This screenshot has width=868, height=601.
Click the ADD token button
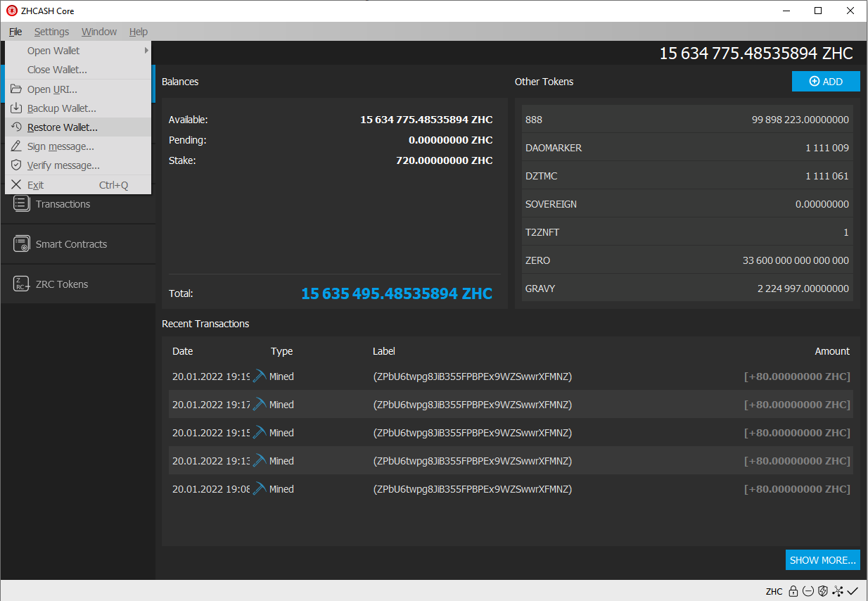(x=826, y=81)
